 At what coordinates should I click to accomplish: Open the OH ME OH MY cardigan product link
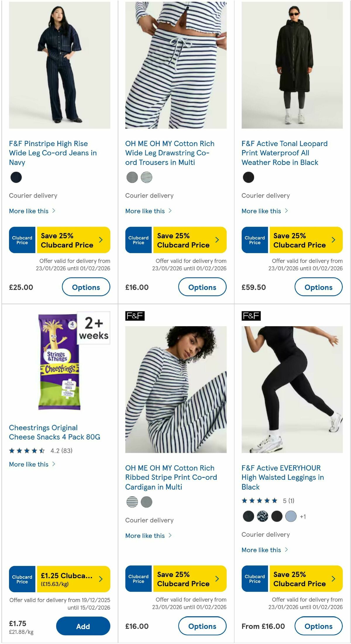click(171, 477)
